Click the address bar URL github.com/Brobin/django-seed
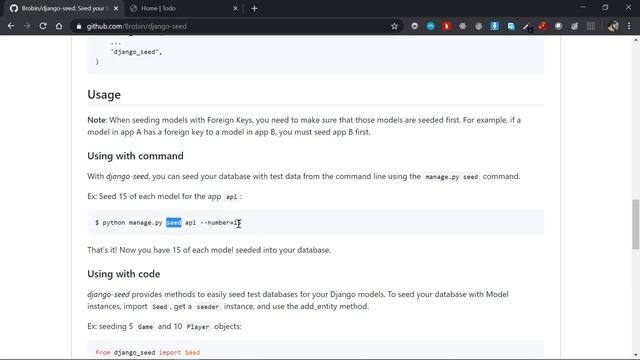Image resolution: width=640 pixels, height=360 pixels. (x=136, y=26)
